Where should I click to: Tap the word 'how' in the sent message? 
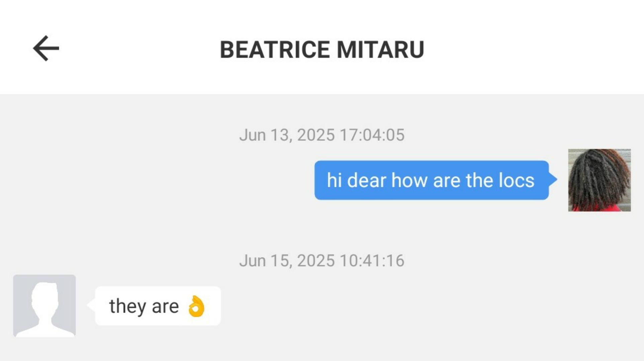pyautogui.click(x=409, y=180)
